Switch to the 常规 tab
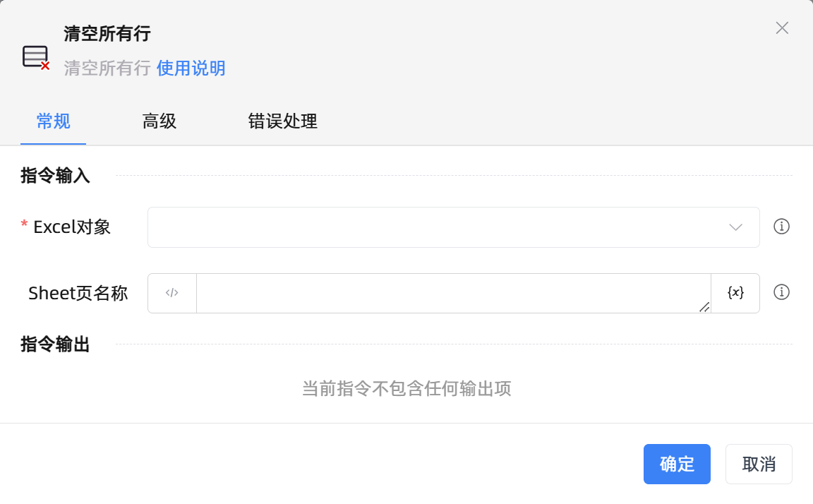This screenshot has height=504, width=813. coord(53,121)
